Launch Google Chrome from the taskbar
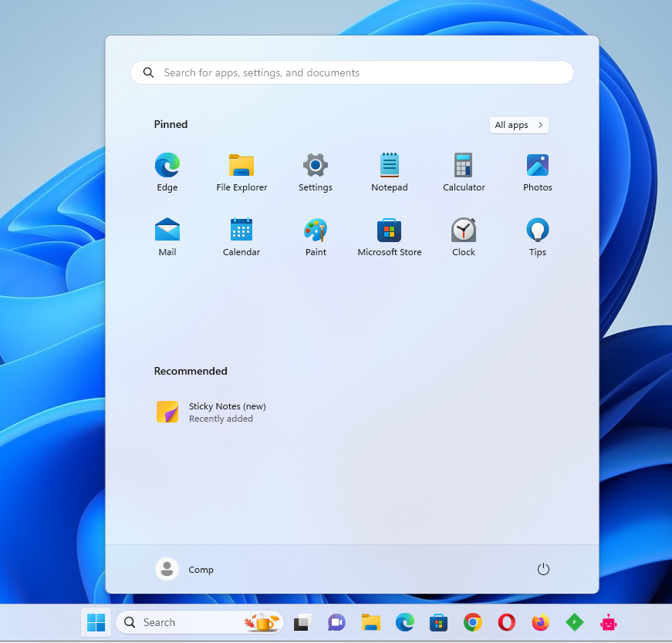The width and height of the screenshot is (672, 643). (473, 622)
